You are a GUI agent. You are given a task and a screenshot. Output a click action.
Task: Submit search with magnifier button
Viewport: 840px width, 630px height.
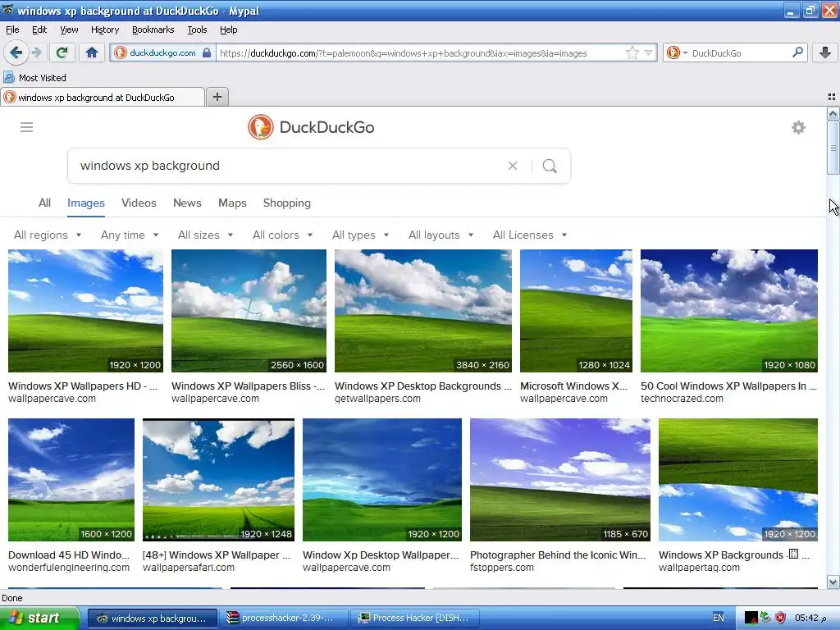click(550, 166)
